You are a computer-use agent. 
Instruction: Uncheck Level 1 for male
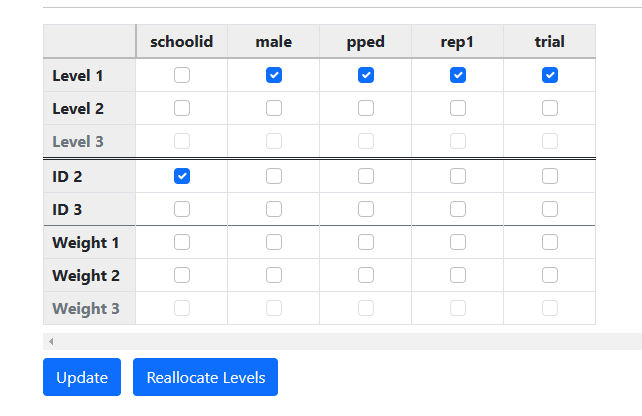pos(274,75)
